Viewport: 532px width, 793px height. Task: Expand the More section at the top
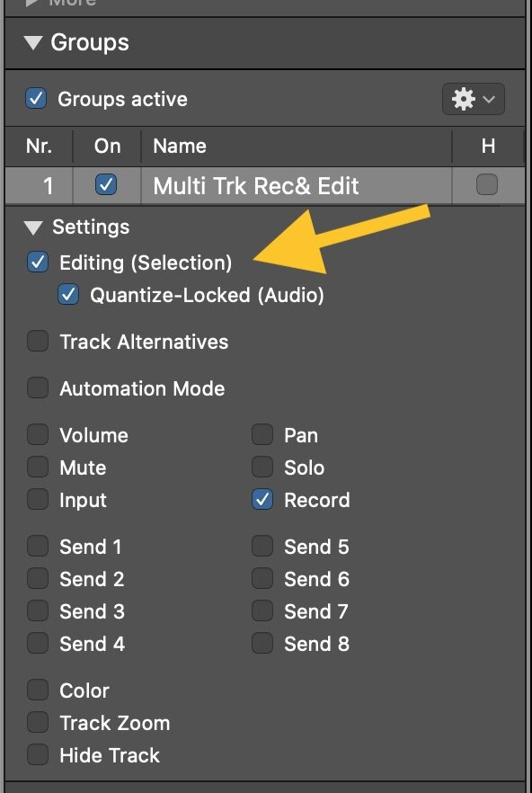tap(33, 3)
